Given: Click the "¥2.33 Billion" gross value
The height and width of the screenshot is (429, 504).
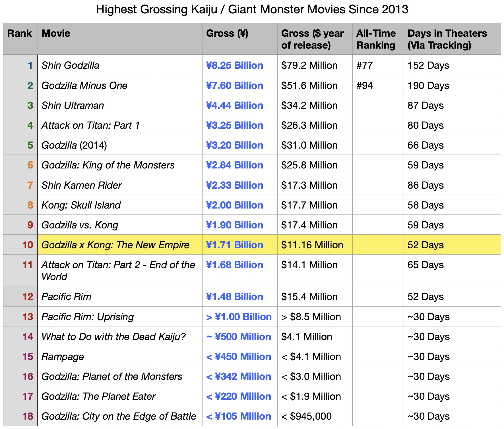Looking at the screenshot, I should click(235, 185).
